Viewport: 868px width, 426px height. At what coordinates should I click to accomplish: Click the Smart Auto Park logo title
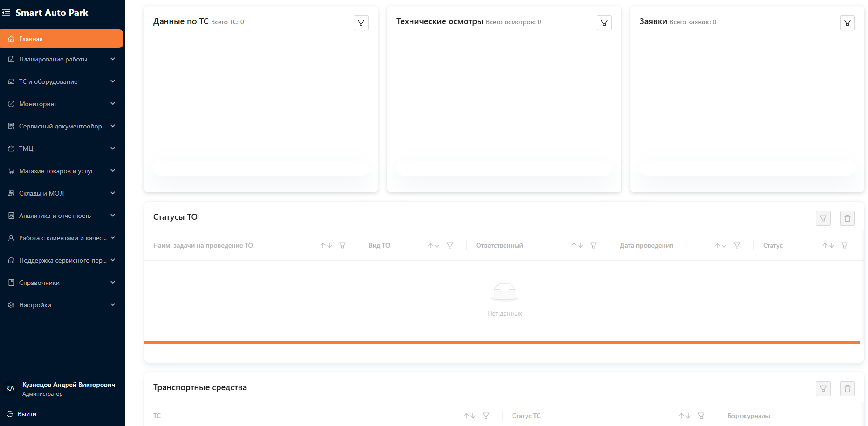(x=52, y=13)
